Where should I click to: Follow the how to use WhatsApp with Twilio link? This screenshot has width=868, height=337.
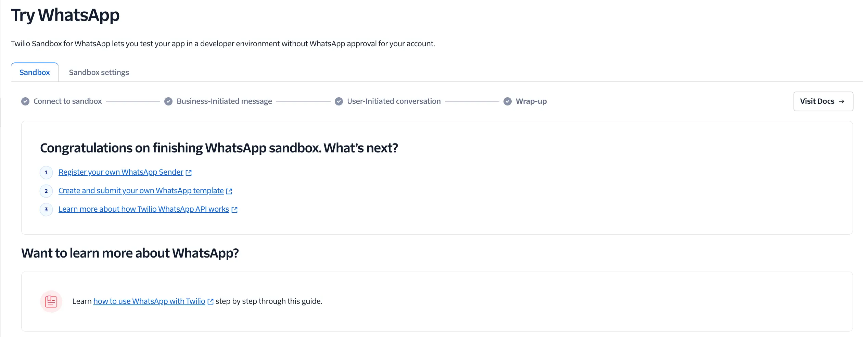click(149, 301)
